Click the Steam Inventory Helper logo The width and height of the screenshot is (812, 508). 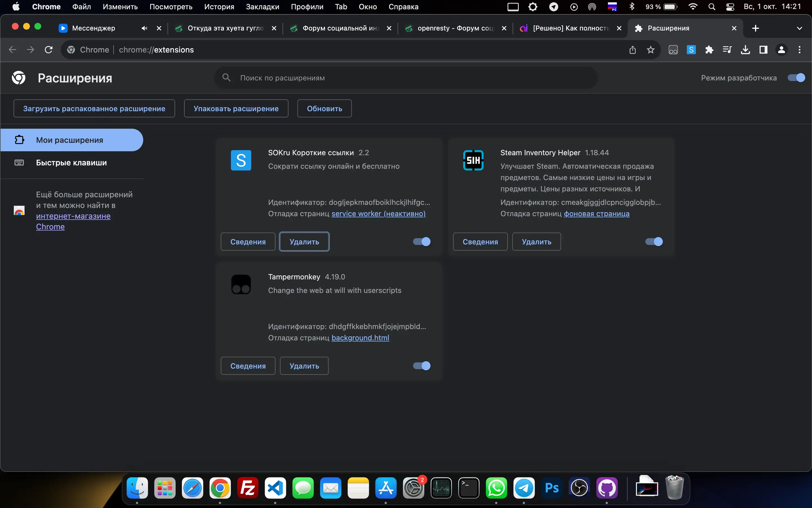[473, 160]
